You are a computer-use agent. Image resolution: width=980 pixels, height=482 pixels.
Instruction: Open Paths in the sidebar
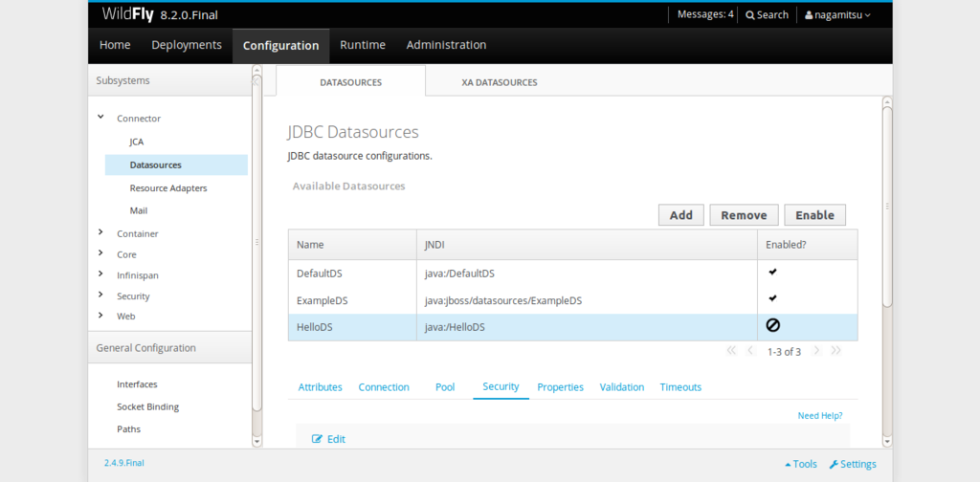click(x=129, y=429)
